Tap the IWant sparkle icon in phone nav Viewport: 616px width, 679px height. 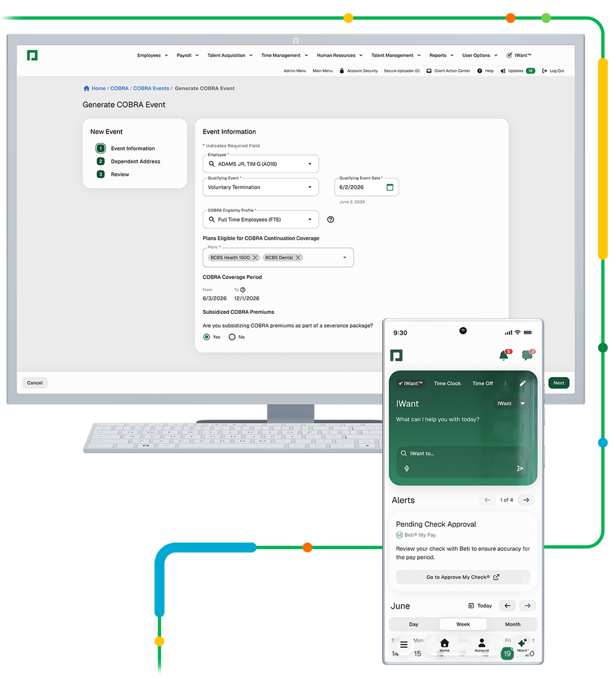coord(523,645)
